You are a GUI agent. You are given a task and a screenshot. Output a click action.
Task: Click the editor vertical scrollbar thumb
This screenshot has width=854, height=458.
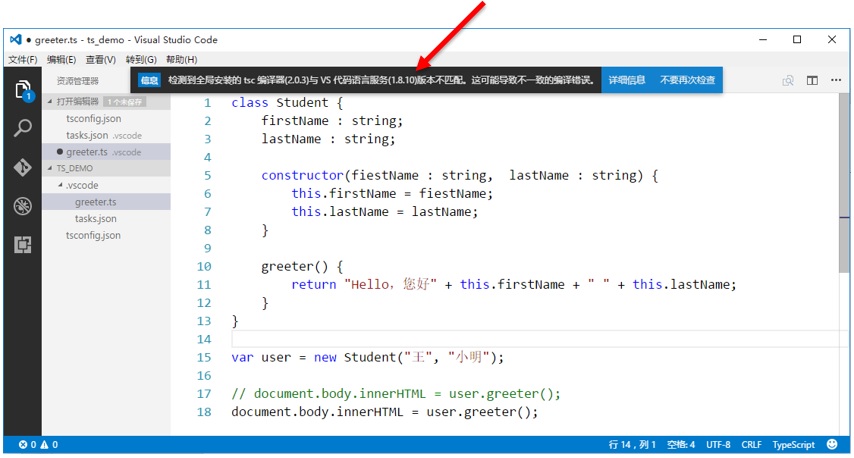point(844,182)
